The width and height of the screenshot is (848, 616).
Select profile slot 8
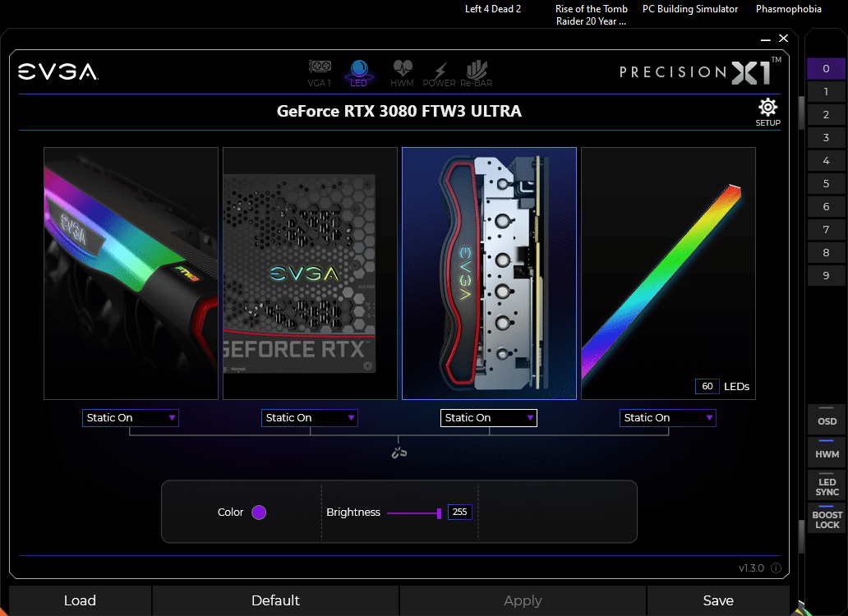(826, 252)
